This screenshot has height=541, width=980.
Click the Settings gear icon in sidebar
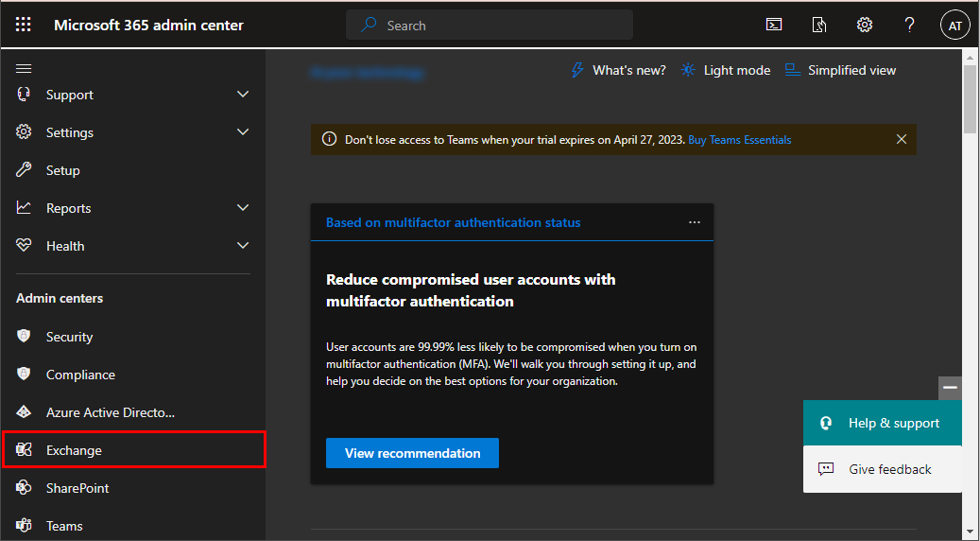pos(24,132)
